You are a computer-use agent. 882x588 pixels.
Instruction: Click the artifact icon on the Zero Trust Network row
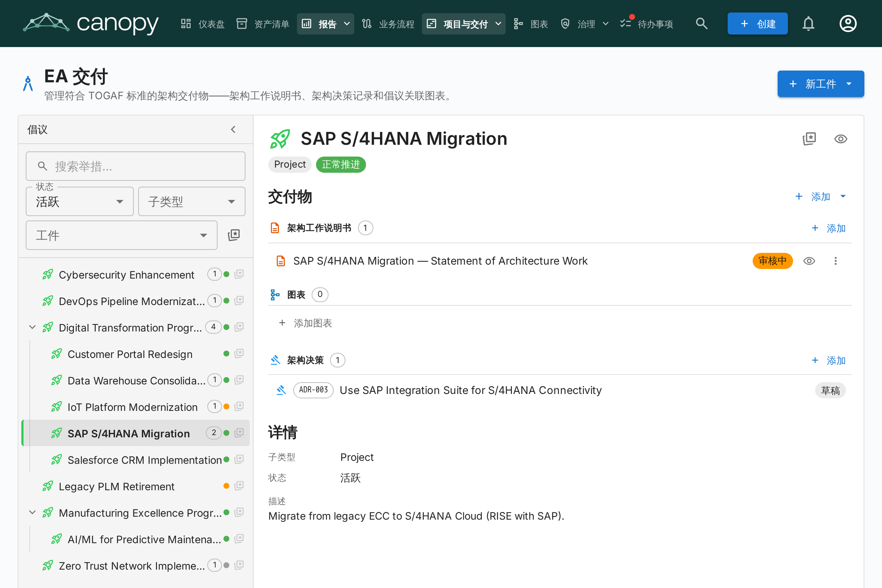tap(239, 565)
